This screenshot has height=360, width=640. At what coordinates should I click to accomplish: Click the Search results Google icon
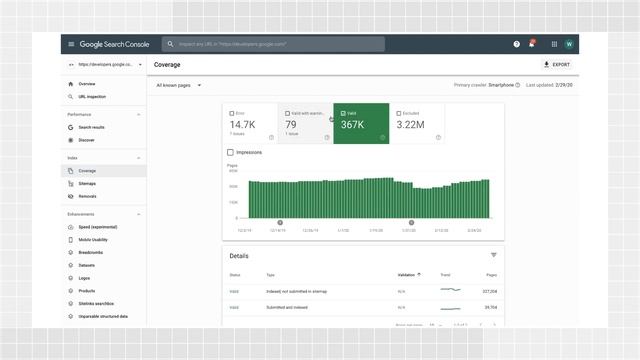[x=71, y=127]
